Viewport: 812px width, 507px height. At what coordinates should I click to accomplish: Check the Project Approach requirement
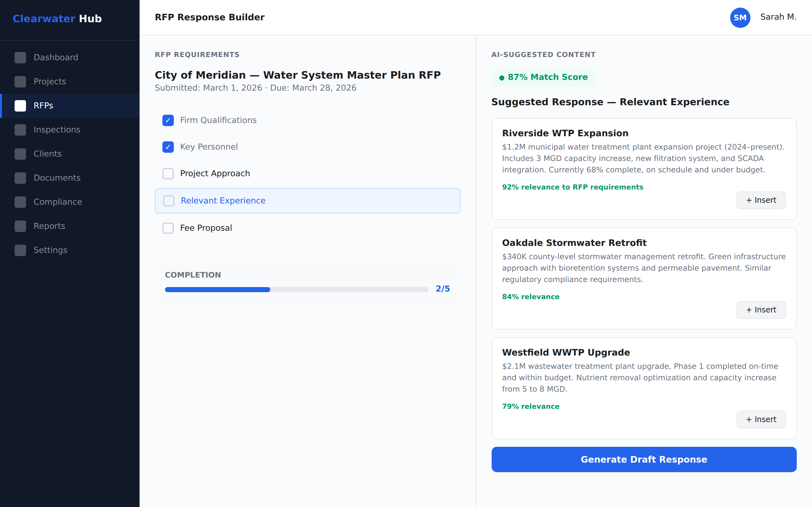coord(168,174)
